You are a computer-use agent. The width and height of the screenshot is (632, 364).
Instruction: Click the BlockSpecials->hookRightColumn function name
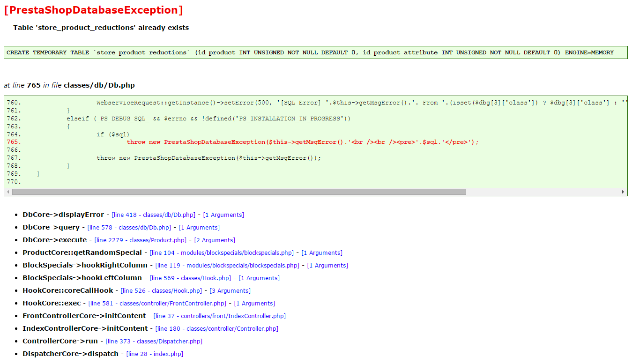[x=85, y=265]
